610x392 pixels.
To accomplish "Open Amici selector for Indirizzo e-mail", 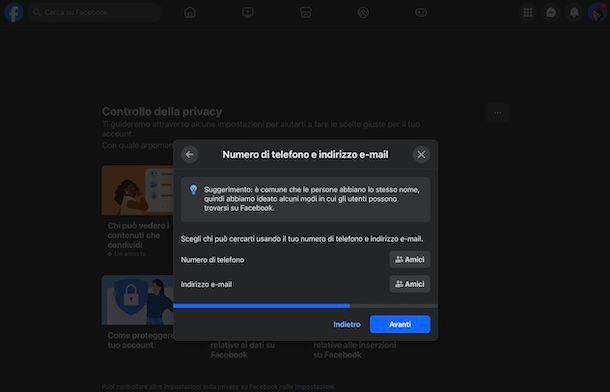I will point(410,284).
